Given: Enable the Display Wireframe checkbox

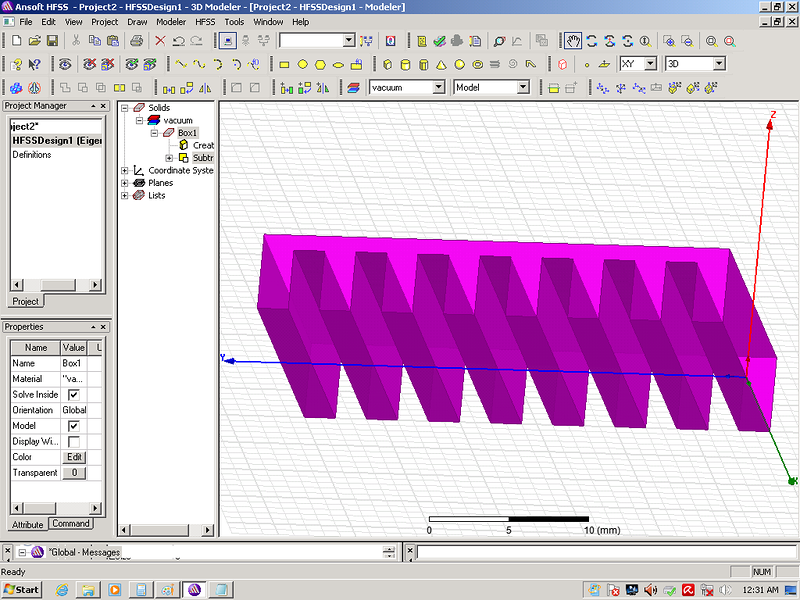Looking at the screenshot, I should (73, 441).
